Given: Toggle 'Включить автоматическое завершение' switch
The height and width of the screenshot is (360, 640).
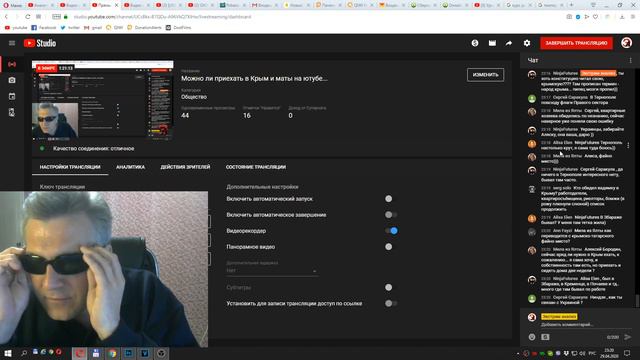Looking at the screenshot, I should (391, 215).
